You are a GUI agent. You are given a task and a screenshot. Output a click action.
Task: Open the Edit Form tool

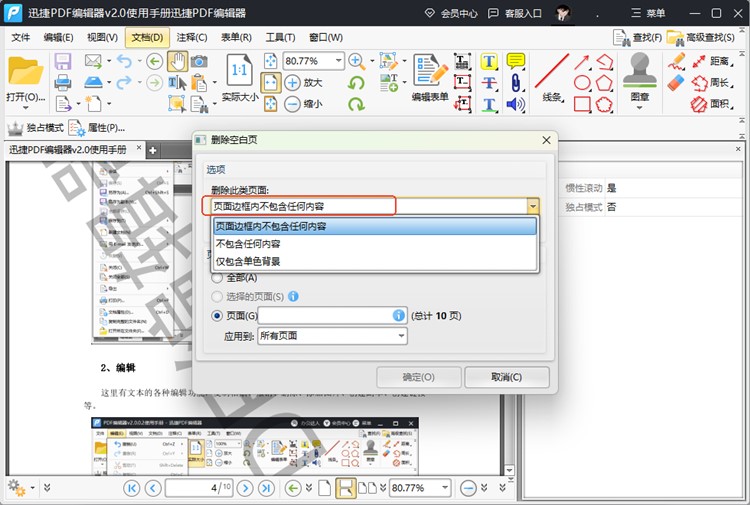[x=430, y=77]
